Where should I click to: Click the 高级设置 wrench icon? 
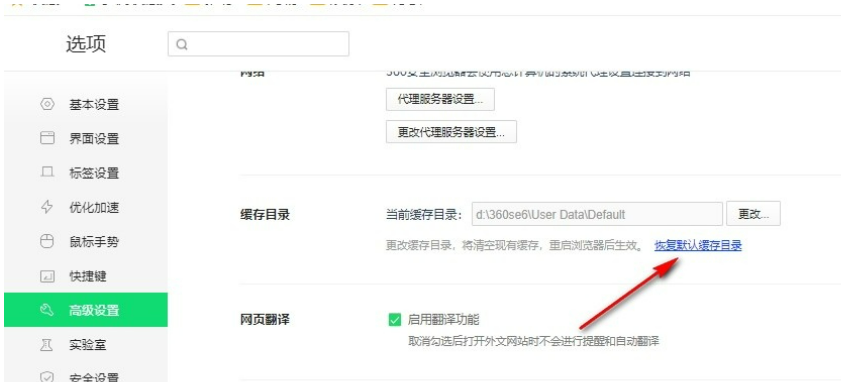pyautogui.click(x=47, y=310)
